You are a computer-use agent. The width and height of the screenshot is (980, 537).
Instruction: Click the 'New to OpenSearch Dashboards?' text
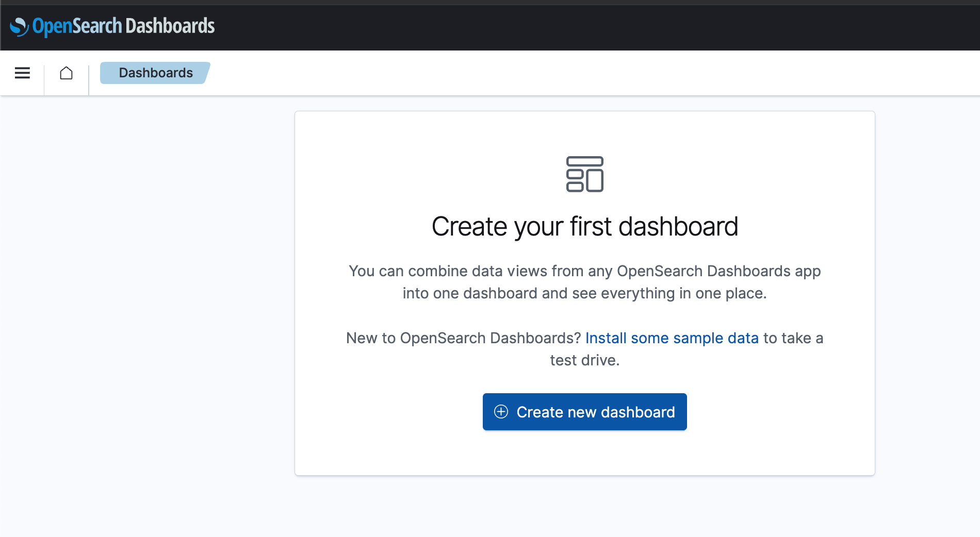tap(464, 338)
